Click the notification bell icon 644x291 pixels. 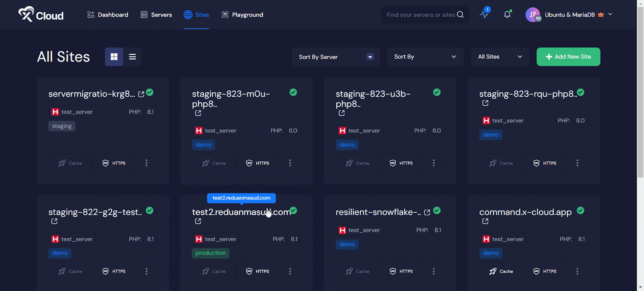click(x=507, y=15)
